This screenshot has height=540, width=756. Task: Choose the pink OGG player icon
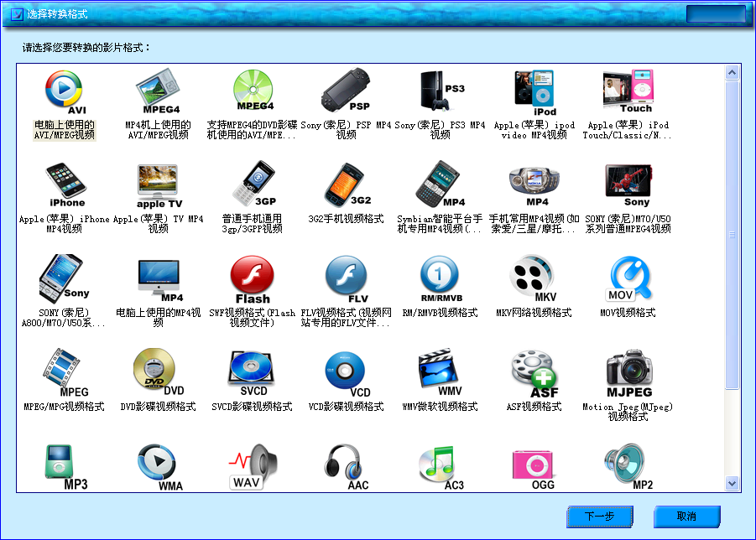pos(533,470)
